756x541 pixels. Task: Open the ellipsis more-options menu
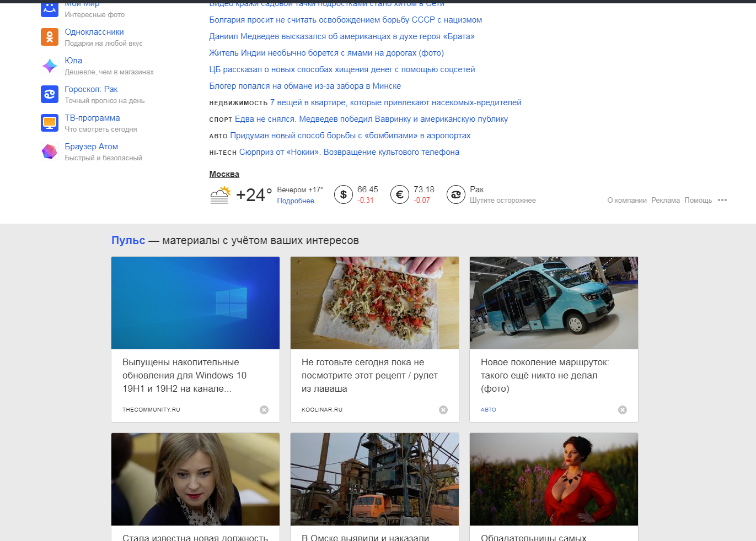[x=722, y=201]
